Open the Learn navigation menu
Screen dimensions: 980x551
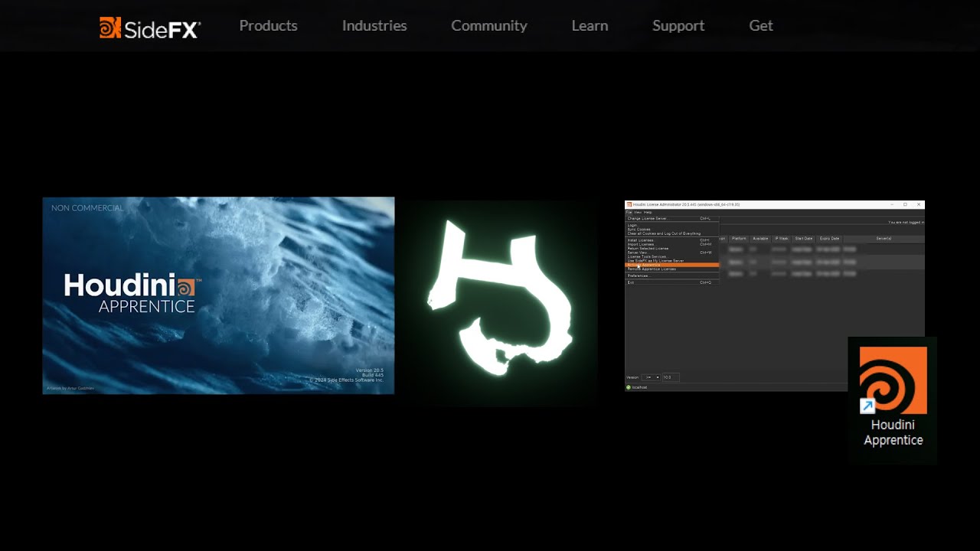coord(590,25)
